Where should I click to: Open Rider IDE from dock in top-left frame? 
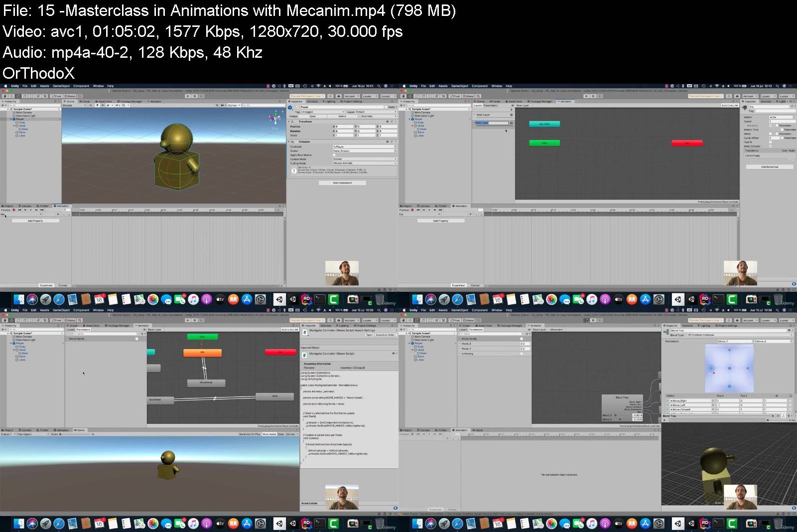pos(306,299)
